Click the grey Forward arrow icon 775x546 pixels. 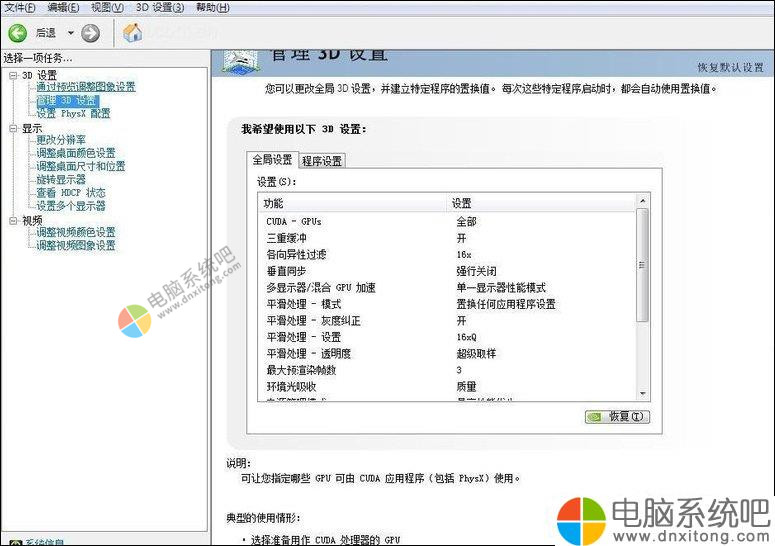[90, 33]
